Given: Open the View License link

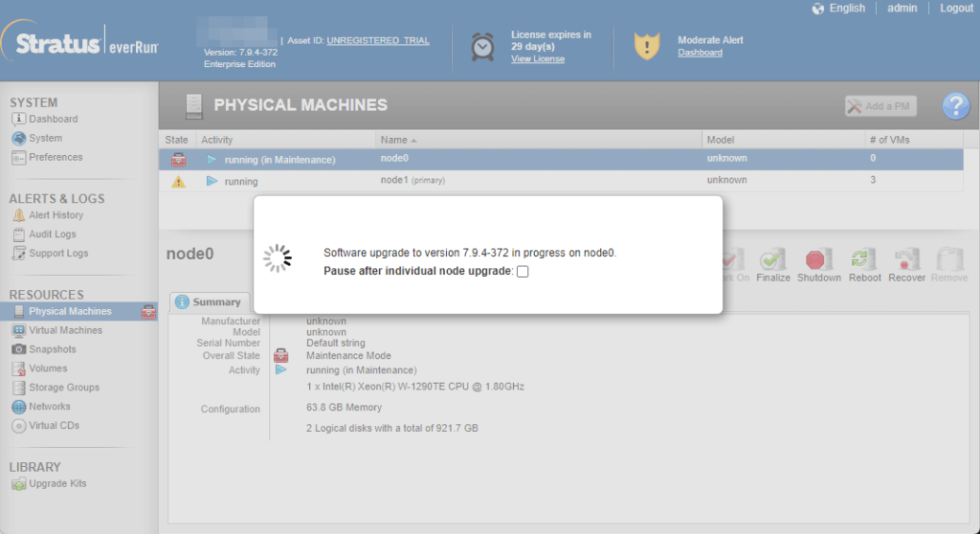Looking at the screenshot, I should (538, 58).
